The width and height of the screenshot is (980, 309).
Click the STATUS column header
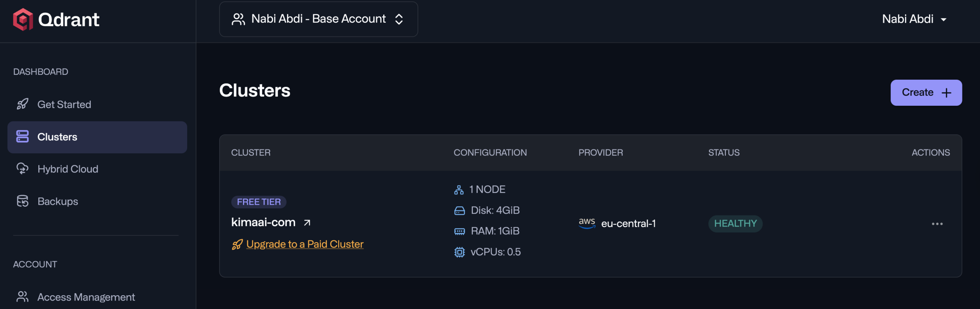[x=724, y=153]
